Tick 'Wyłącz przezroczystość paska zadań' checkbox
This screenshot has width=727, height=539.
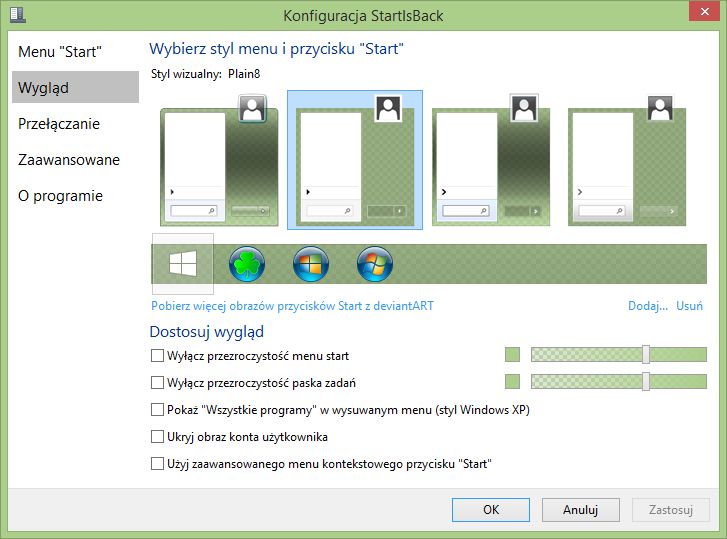point(157,382)
